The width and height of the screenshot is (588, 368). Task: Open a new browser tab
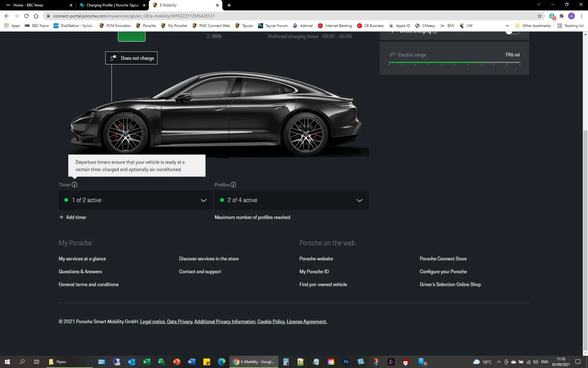pyautogui.click(x=229, y=5)
